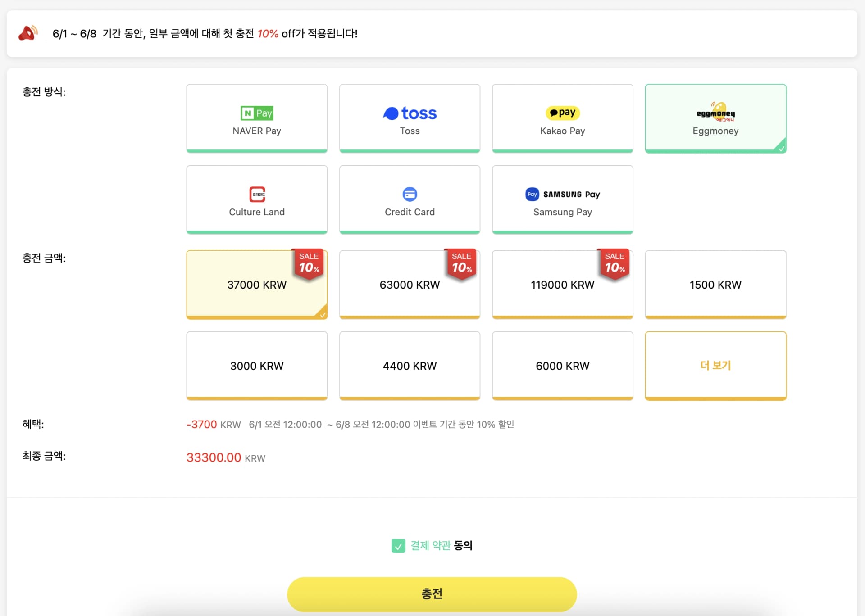Click the 혜택 label
This screenshot has height=616, width=865.
click(x=33, y=424)
